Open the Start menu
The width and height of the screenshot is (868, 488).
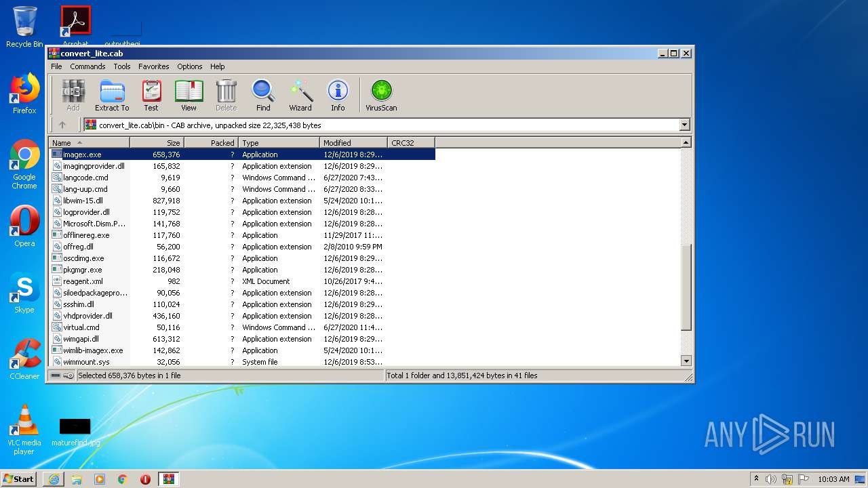19,479
